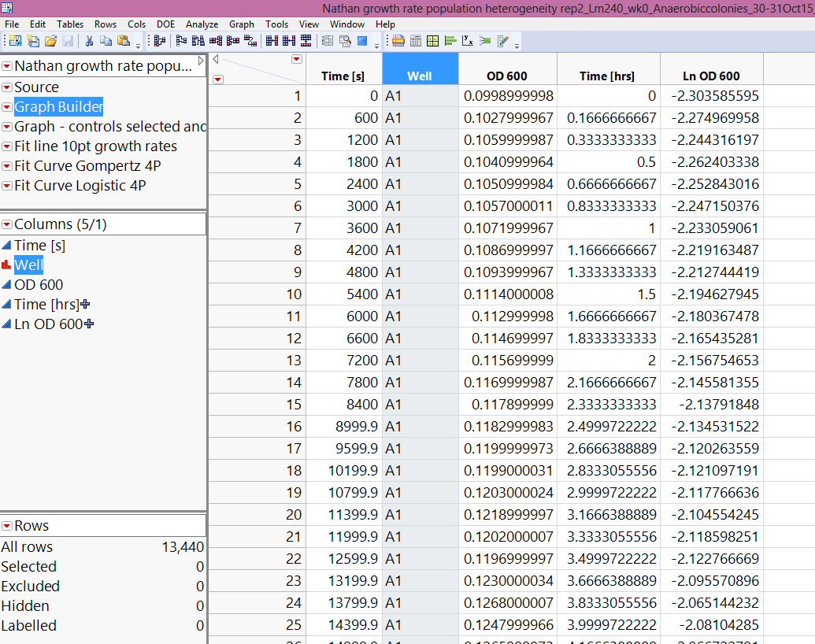Open the DOE menu
Screen dimensions: 815x644
coord(165,24)
